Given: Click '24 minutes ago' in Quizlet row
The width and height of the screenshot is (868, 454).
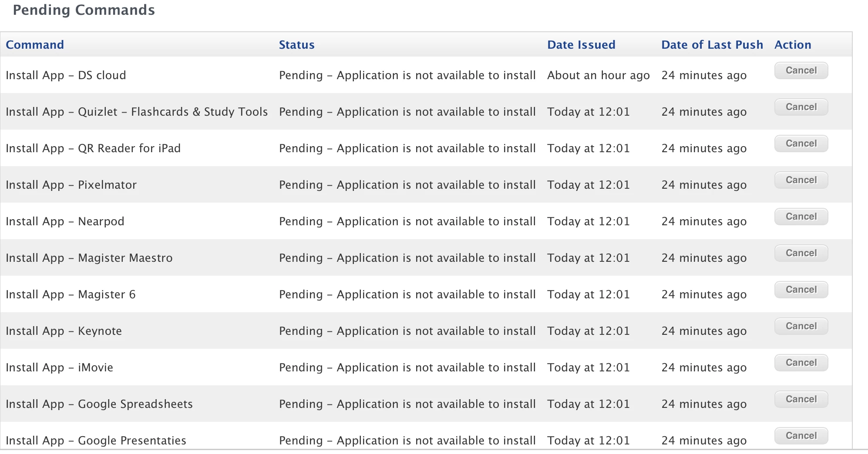Looking at the screenshot, I should click(x=704, y=112).
